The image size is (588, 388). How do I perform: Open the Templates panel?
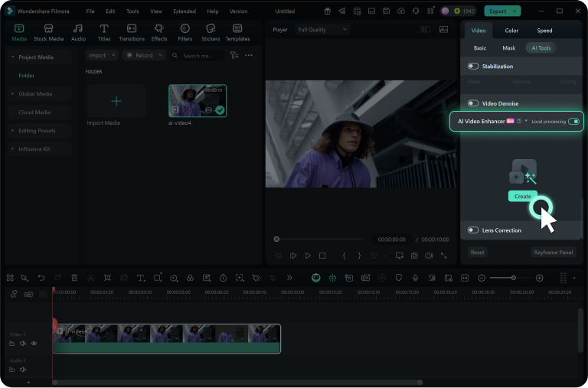coord(237,33)
